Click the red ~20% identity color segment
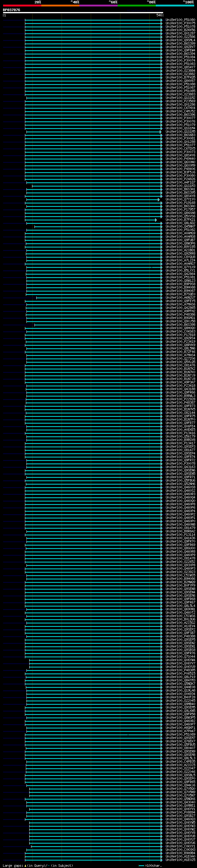Image resolution: width=197 pixels, height=868 pixels. coord(22,6)
